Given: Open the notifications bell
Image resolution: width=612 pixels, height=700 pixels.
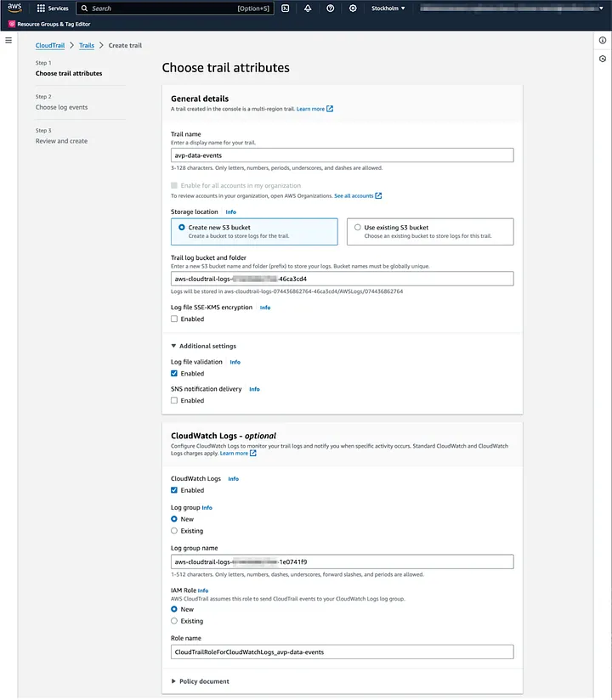Looking at the screenshot, I should point(308,8).
